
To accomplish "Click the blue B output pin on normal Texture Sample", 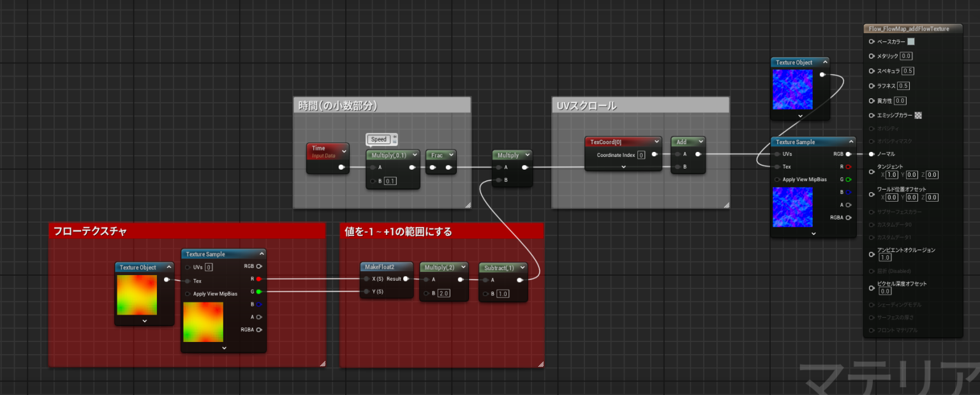I will pyautogui.click(x=849, y=192).
